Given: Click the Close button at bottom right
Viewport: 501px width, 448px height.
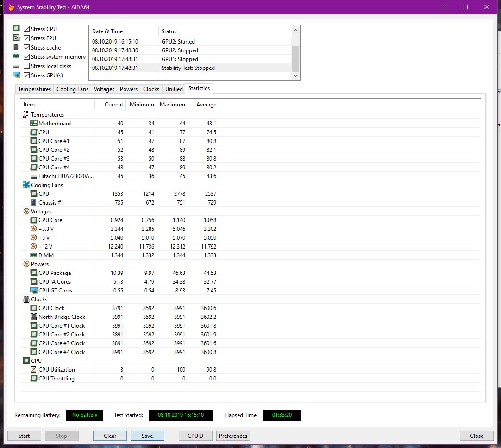Looking at the screenshot, I should click(x=477, y=436).
